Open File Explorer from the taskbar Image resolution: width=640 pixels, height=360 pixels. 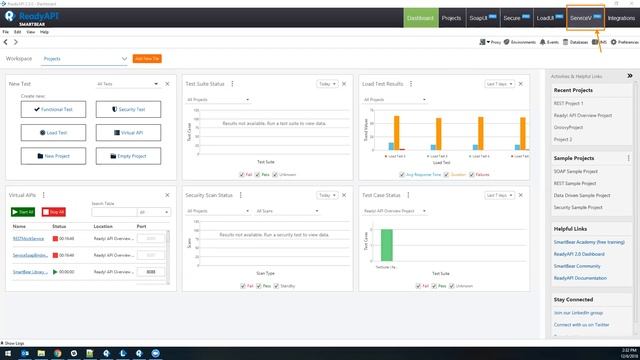point(41,353)
